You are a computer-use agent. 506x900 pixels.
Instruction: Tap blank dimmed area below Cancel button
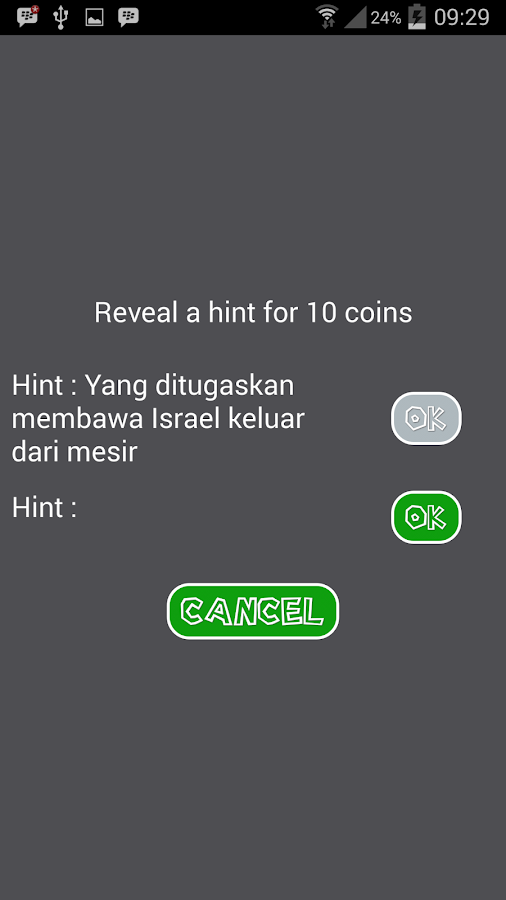pos(253,769)
